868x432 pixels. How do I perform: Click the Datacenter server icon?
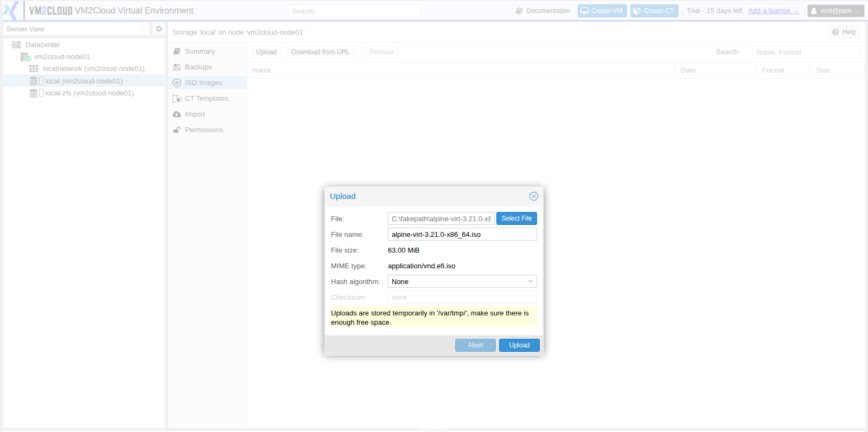click(x=16, y=44)
